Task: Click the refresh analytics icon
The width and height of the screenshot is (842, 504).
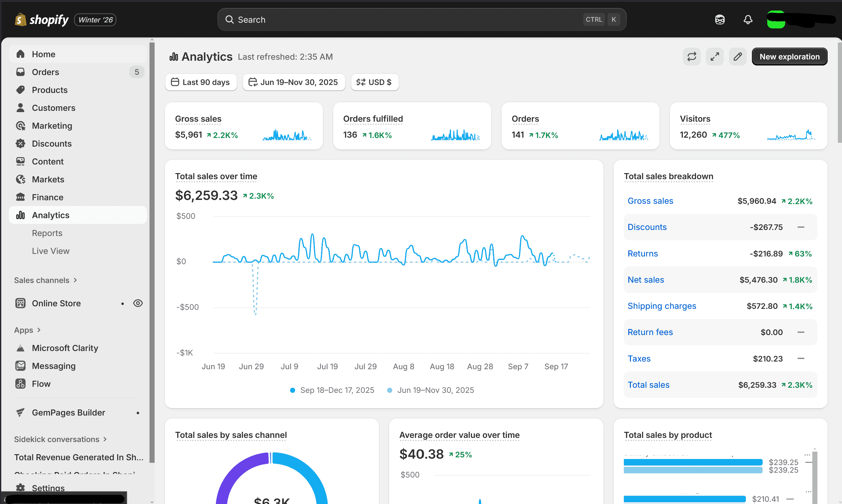Action: [692, 57]
